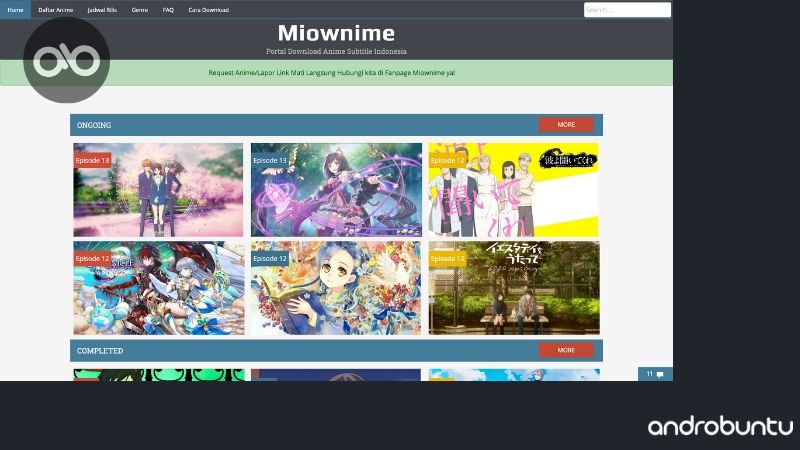This screenshot has height=450, width=800.
Task: Click Episode 13 badge on cherry blossom thumbnail
Action: click(x=92, y=160)
